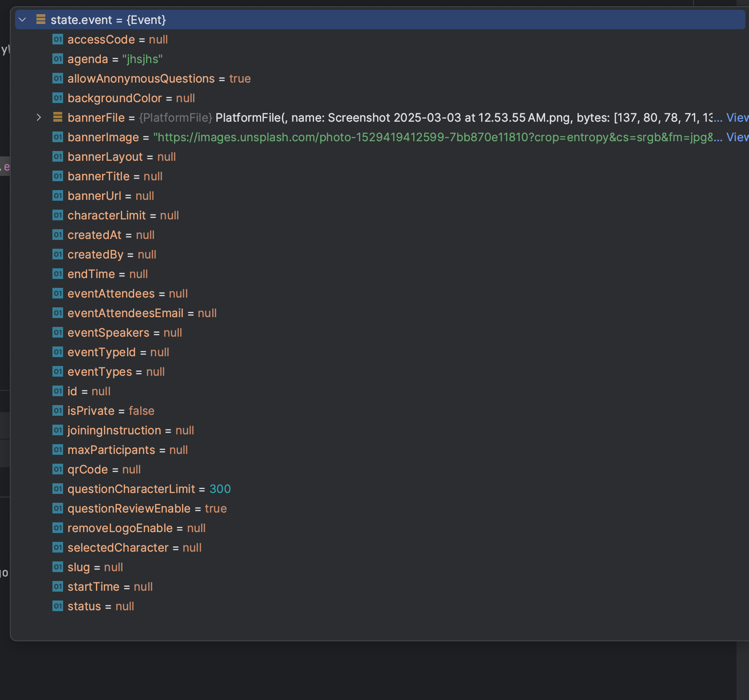749x700 pixels.
Task: Select the allowAnonymousQuestions variable row
Action: [159, 79]
